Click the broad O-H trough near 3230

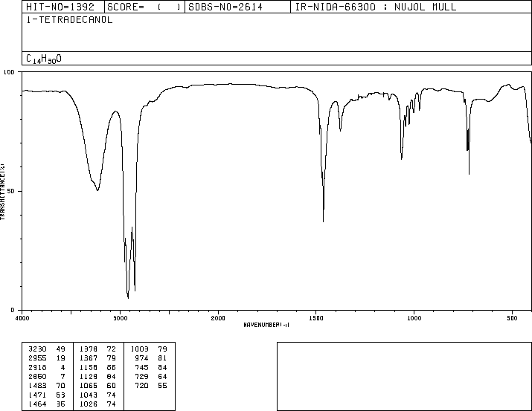coord(97,190)
